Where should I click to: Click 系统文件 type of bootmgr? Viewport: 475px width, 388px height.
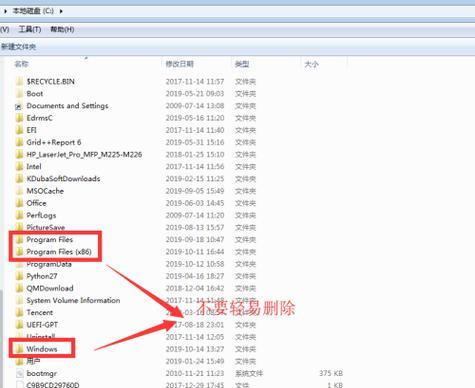click(249, 373)
